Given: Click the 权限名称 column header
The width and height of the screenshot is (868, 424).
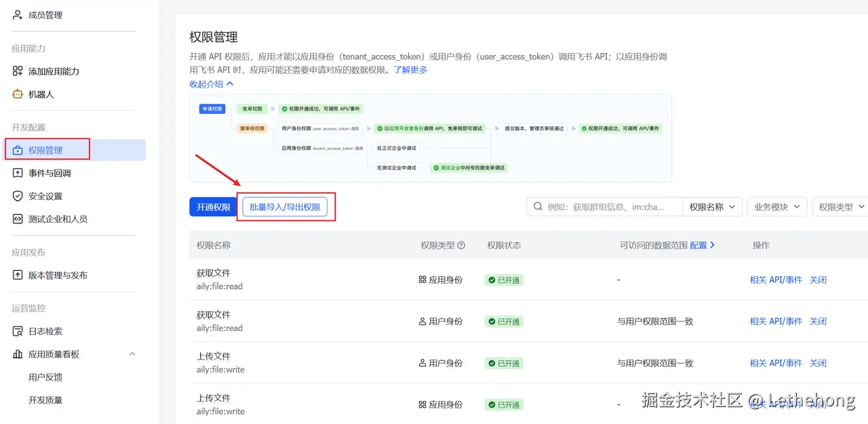Looking at the screenshot, I should click(x=214, y=245).
